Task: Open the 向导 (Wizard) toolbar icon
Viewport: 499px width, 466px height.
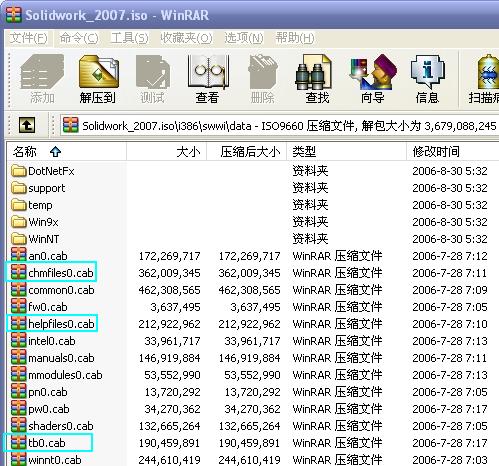Action: click(373, 72)
